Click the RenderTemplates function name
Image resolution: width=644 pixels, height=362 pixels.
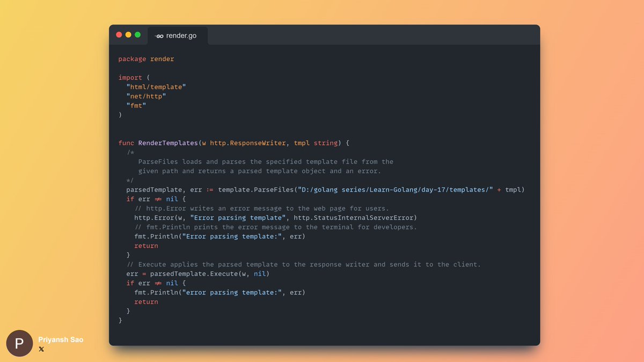pyautogui.click(x=168, y=143)
